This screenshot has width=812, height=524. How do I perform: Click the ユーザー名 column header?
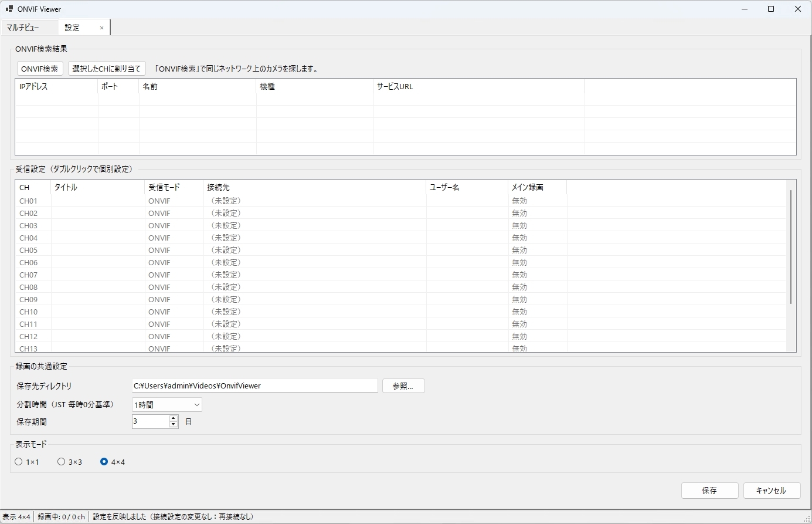point(467,187)
